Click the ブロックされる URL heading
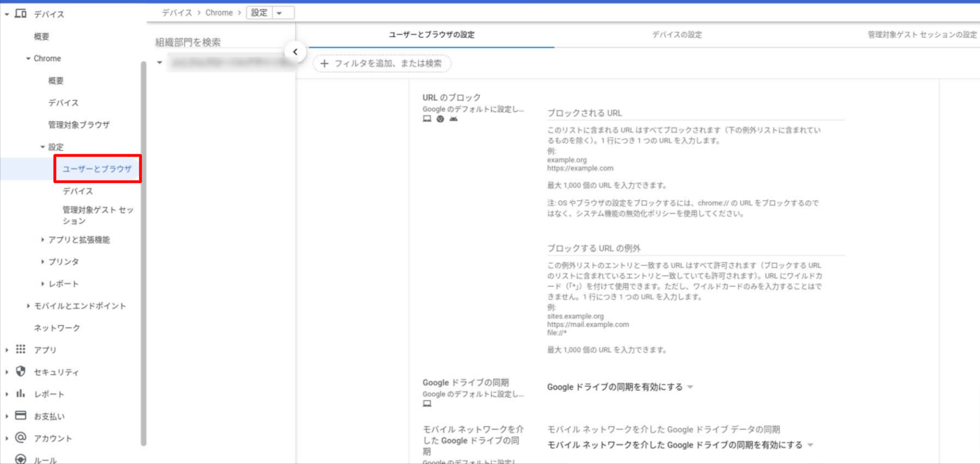The image size is (980, 464). tap(585, 113)
